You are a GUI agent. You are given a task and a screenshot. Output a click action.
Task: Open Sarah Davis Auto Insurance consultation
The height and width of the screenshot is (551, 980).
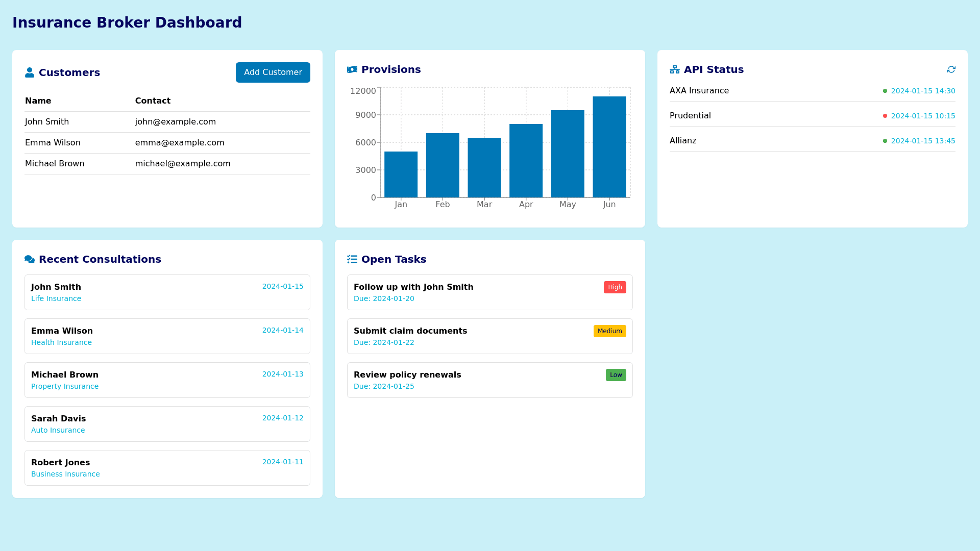point(167,424)
